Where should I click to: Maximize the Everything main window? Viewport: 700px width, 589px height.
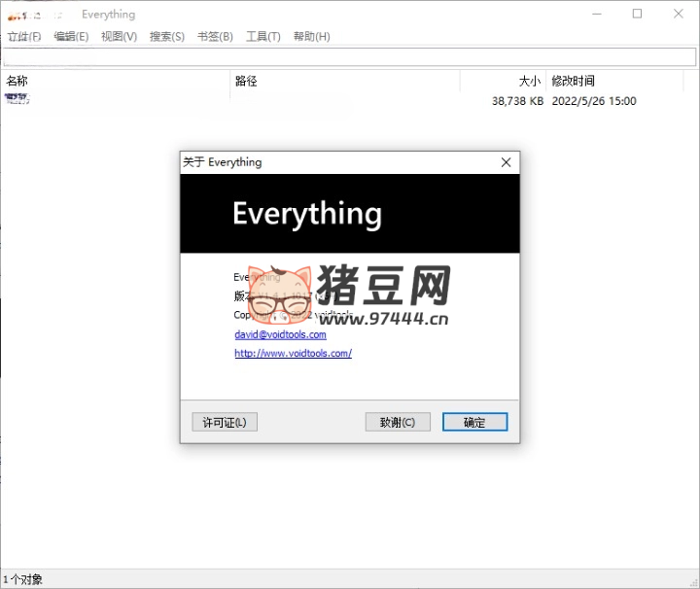click(x=638, y=14)
